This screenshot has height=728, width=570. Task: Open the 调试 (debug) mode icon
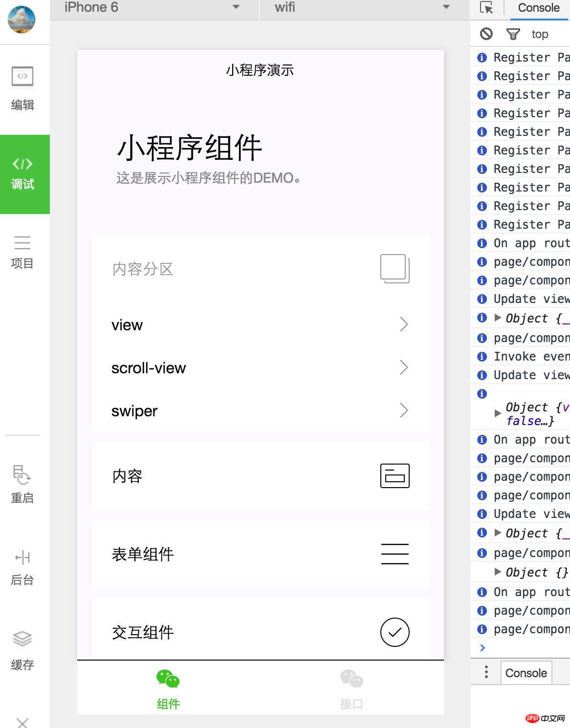pos(23,165)
